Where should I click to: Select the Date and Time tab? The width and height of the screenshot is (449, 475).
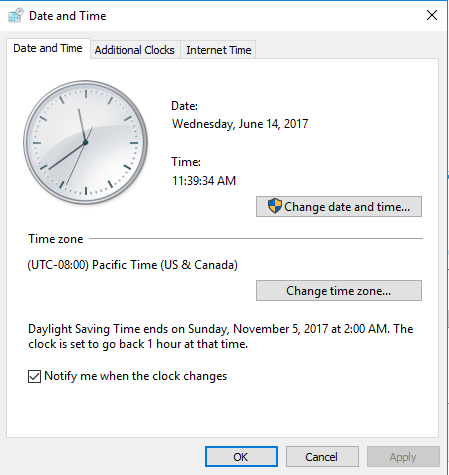[x=48, y=49]
